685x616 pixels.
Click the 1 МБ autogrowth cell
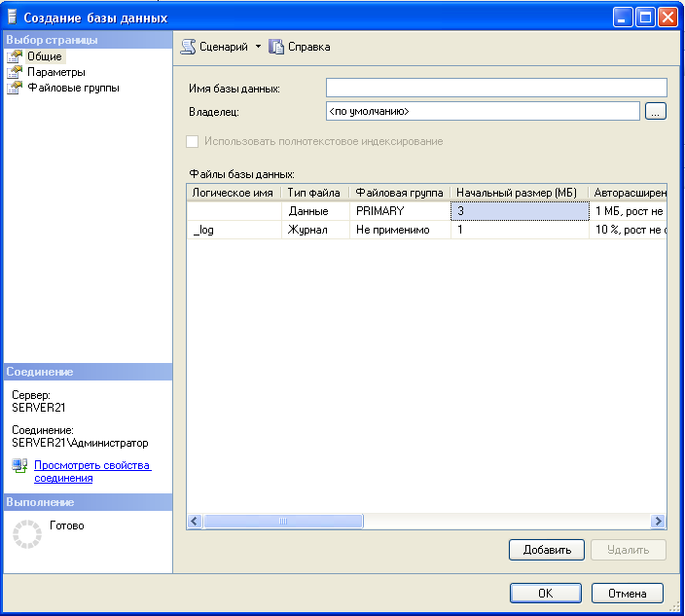pyautogui.click(x=628, y=211)
